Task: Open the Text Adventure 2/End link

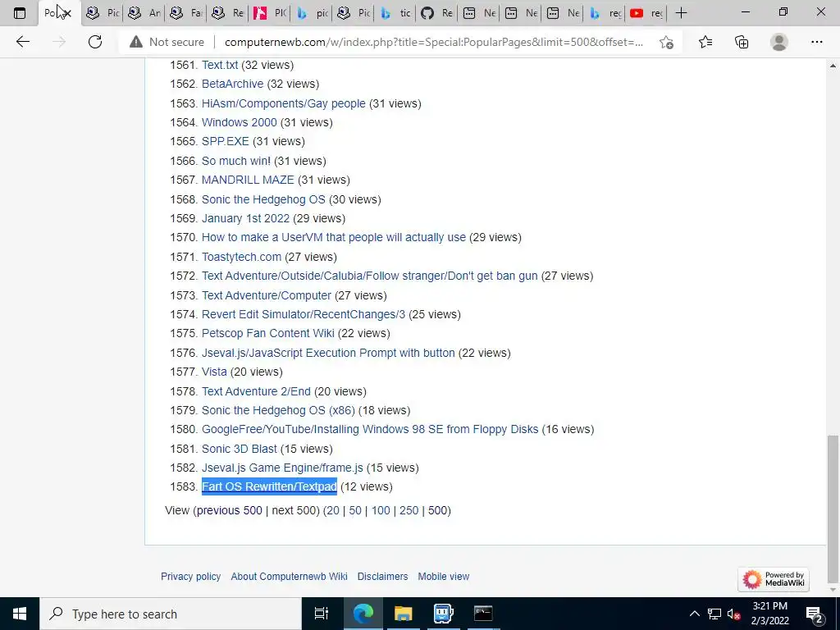Action: [256, 391]
